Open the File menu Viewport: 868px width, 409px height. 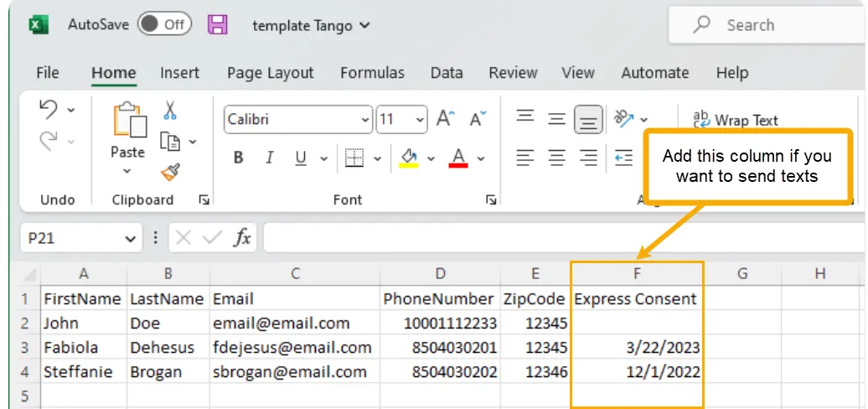pyautogui.click(x=48, y=73)
